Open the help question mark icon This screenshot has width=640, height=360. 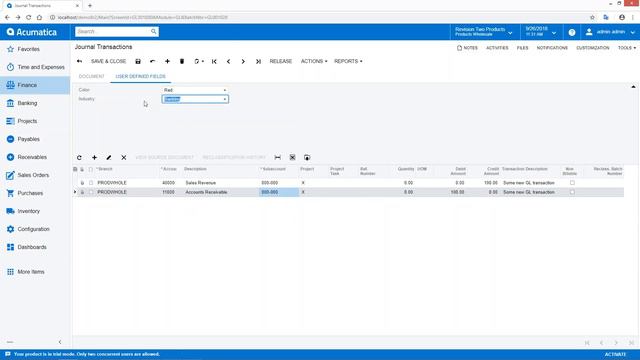click(x=572, y=32)
